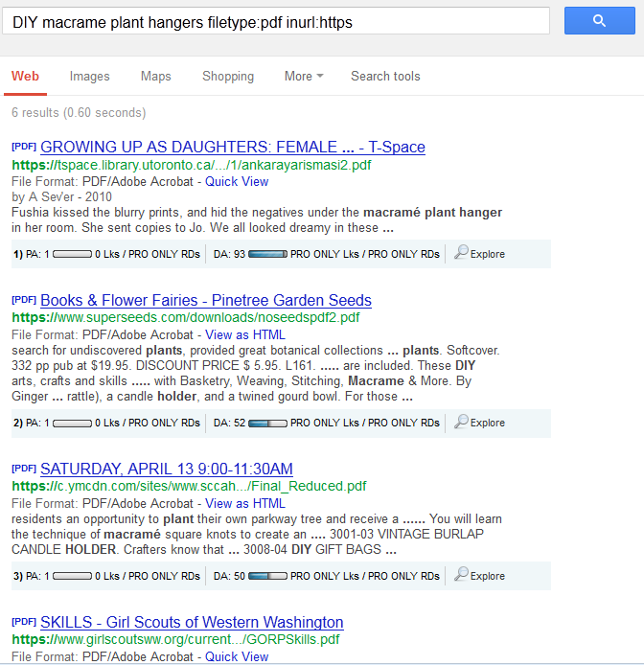This screenshot has height=665, width=644.
Task: Open Books & Flower Fairies Pinetree result
Action: pos(206,300)
